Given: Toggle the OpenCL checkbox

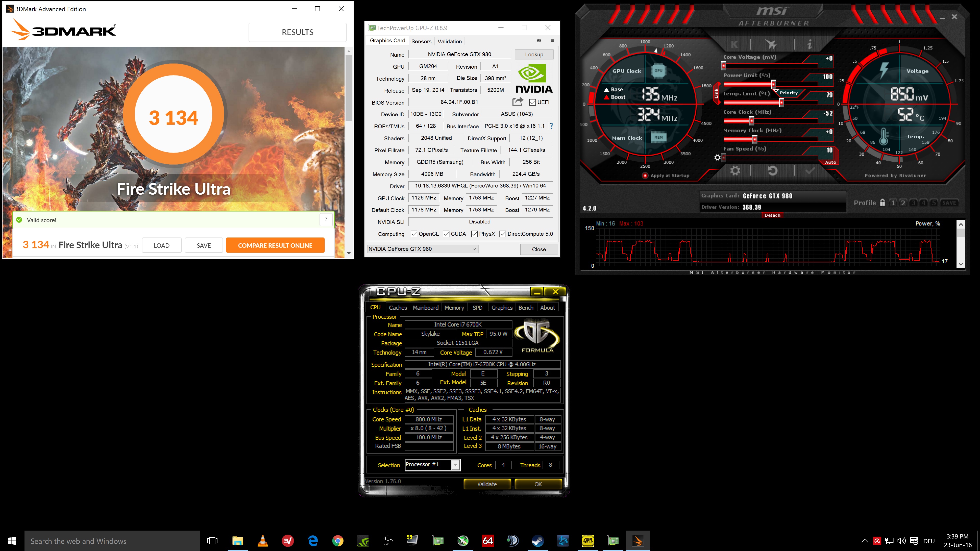Looking at the screenshot, I should pos(414,234).
